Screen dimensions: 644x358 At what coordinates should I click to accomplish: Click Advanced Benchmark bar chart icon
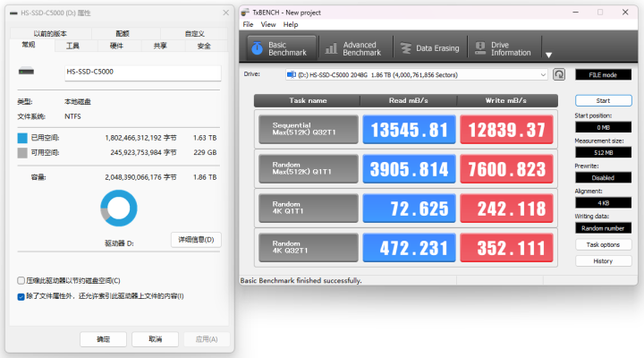[x=331, y=49]
